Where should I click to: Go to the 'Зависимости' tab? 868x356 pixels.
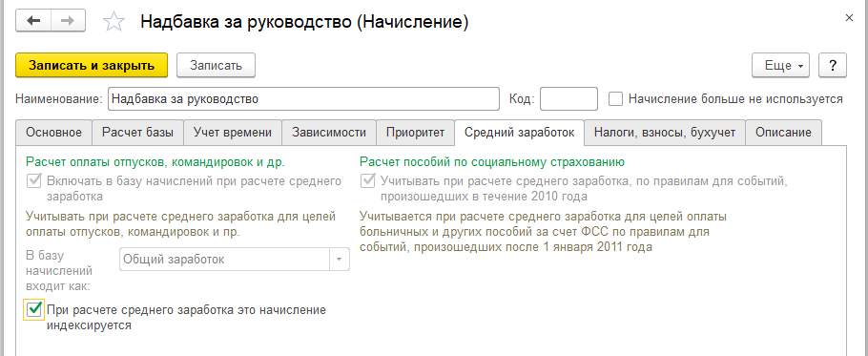[329, 133]
